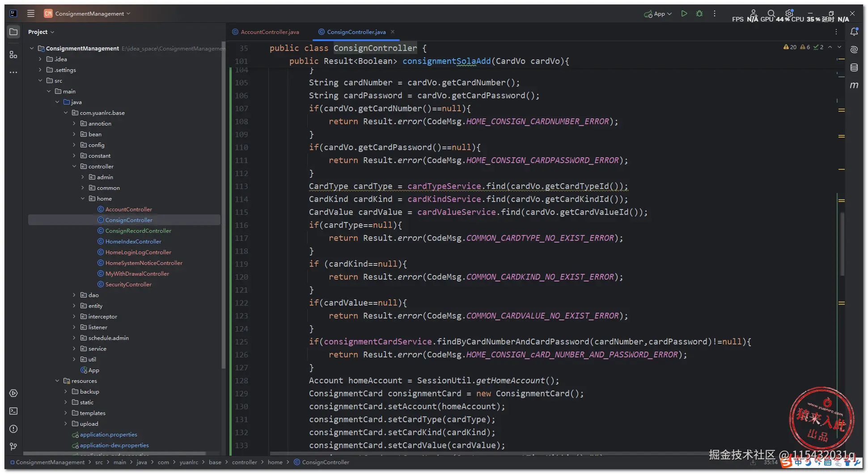Expand the .settings folder
This screenshot has width=868, height=474.
pyautogui.click(x=40, y=70)
